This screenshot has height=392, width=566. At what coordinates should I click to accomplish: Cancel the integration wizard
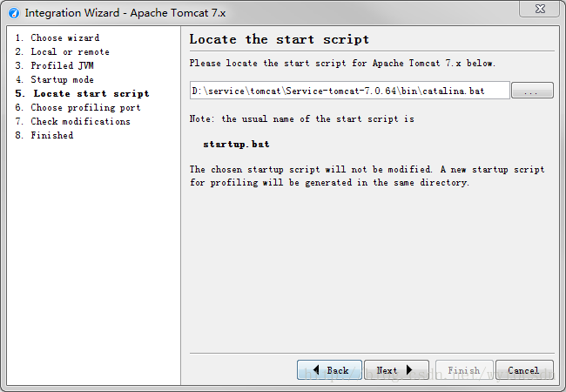[524, 369]
